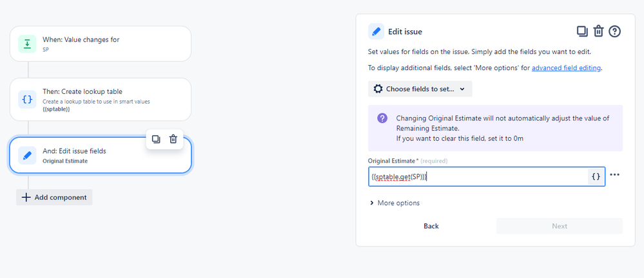Click the chevron next to Choose fields to set
This screenshot has height=278, width=644.
click(462, 89)
